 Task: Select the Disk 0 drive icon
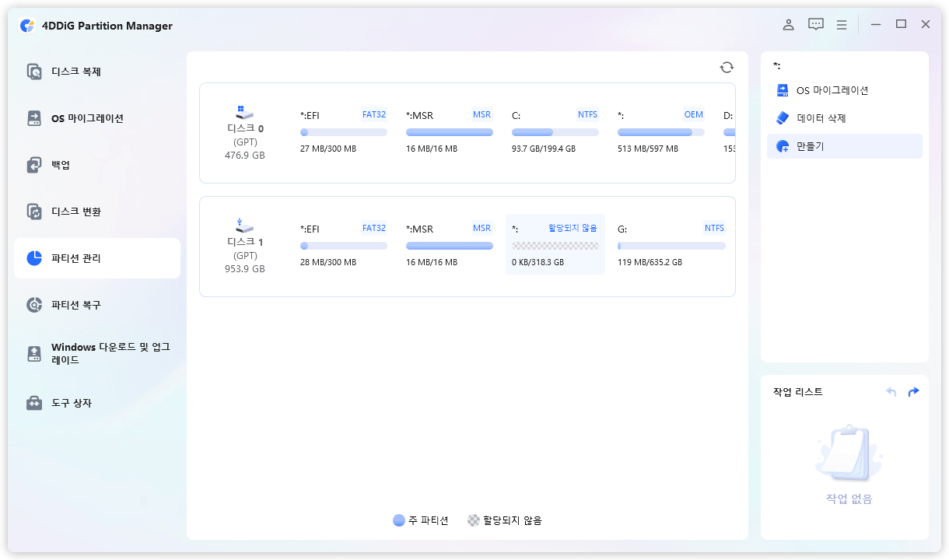(244, 112)
